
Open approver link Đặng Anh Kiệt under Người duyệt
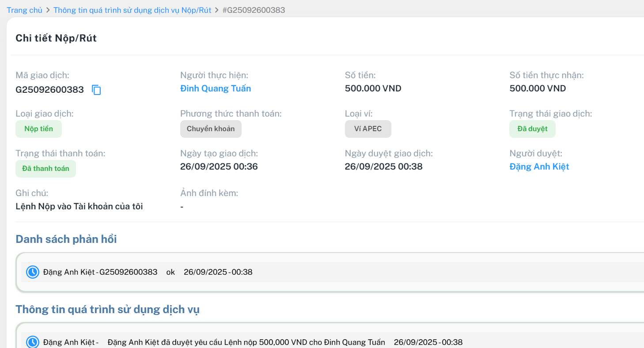point(539,166)
